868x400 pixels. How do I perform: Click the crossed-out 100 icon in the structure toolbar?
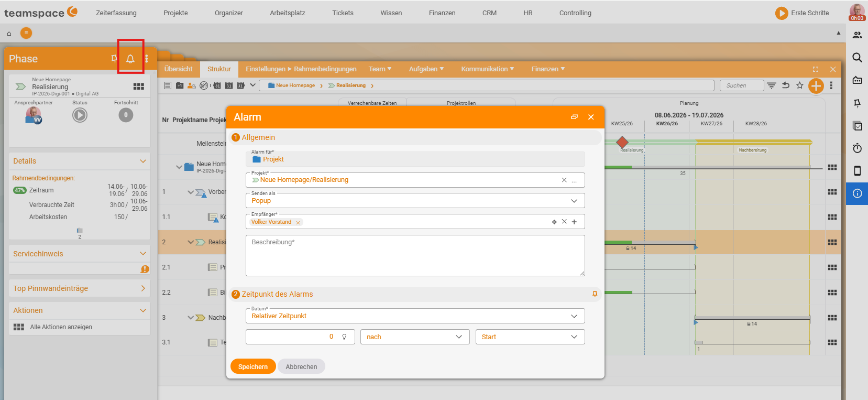pos(204,85)
